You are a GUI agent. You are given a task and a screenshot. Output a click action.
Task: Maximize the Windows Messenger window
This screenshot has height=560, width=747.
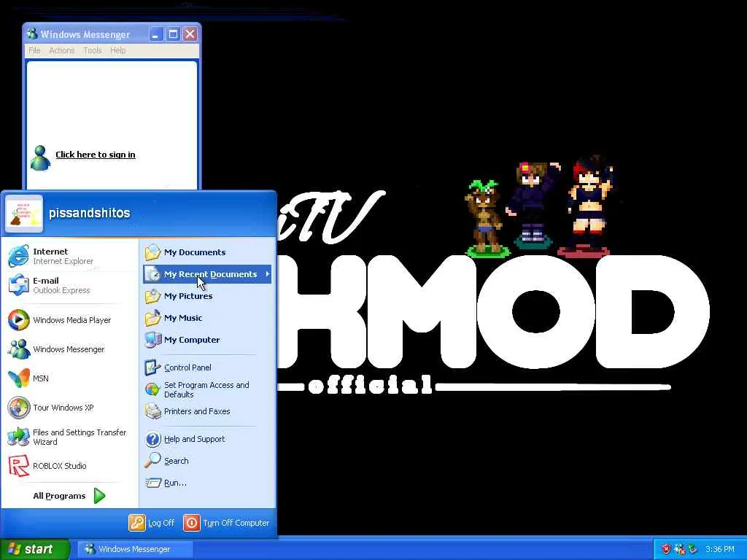click(173, 34)
